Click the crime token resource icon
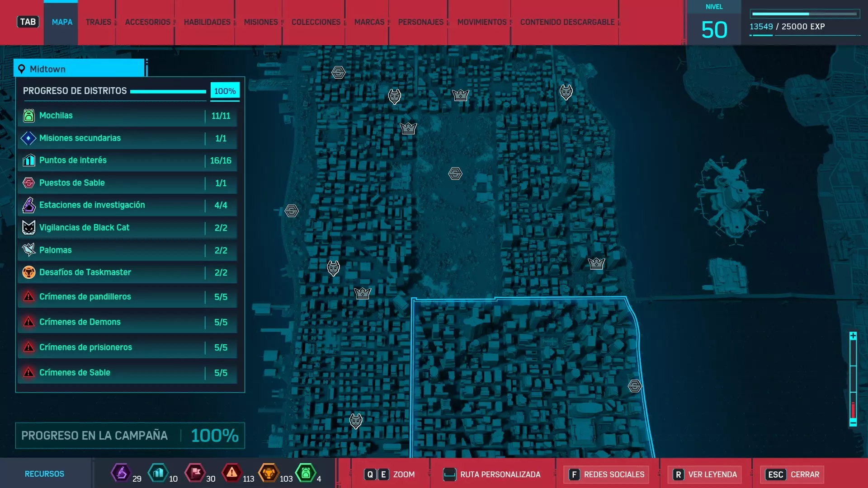Image resolution: width=868 pixels, height=488 pixels. 232,473
